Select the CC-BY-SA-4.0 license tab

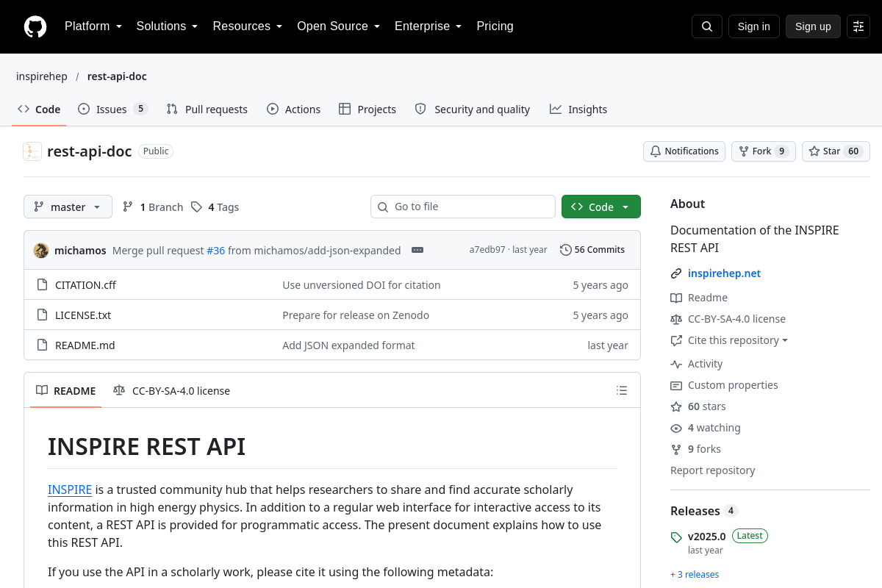coord(171,391)
